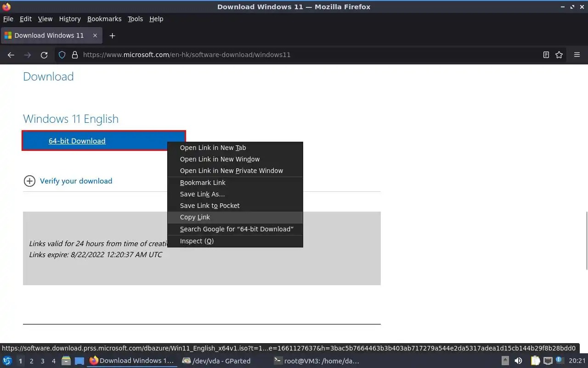Go back to the previous page
This screenshot has width=588, height=368.
pos(11,55)
